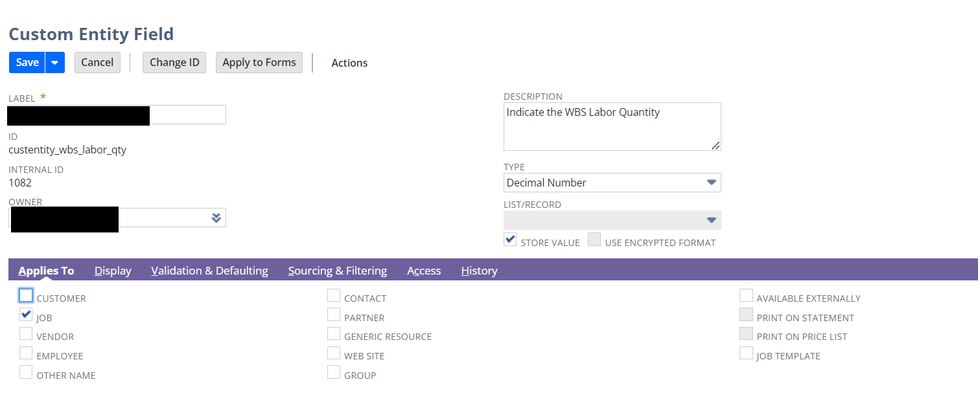Tick the Group checkbox
980x406 pixels.
[334, 372]
